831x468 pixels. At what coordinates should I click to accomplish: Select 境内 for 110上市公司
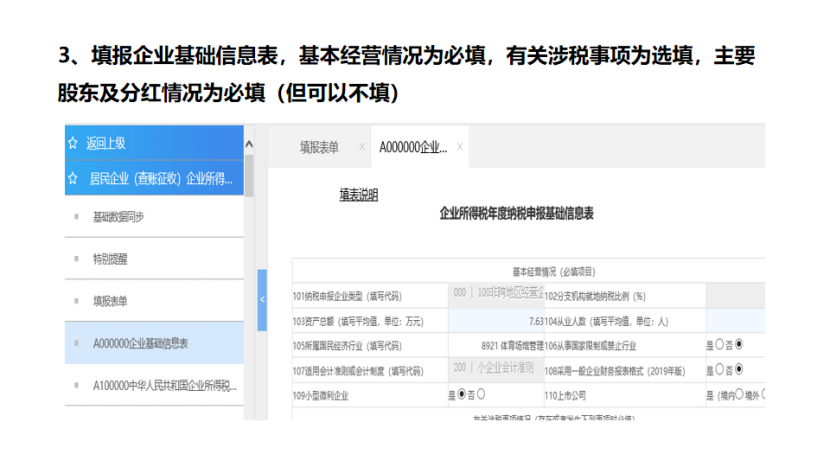pos(739,394)
